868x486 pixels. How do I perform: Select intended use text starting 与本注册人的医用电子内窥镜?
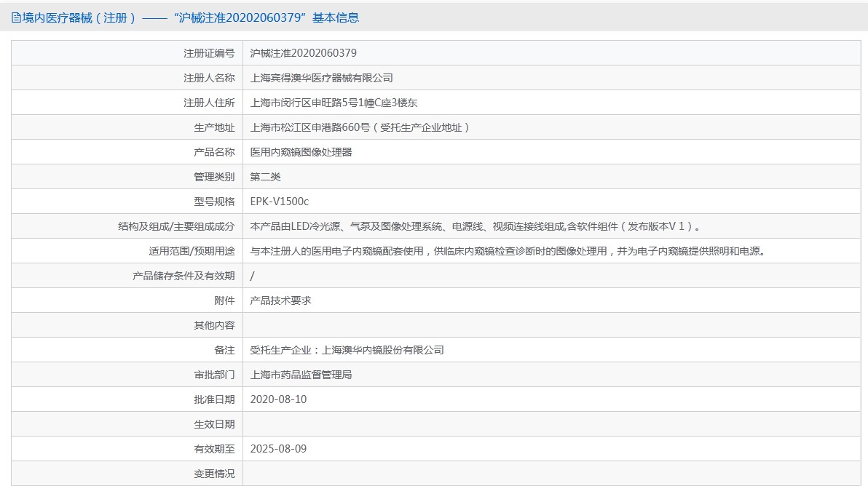(508, 251)
